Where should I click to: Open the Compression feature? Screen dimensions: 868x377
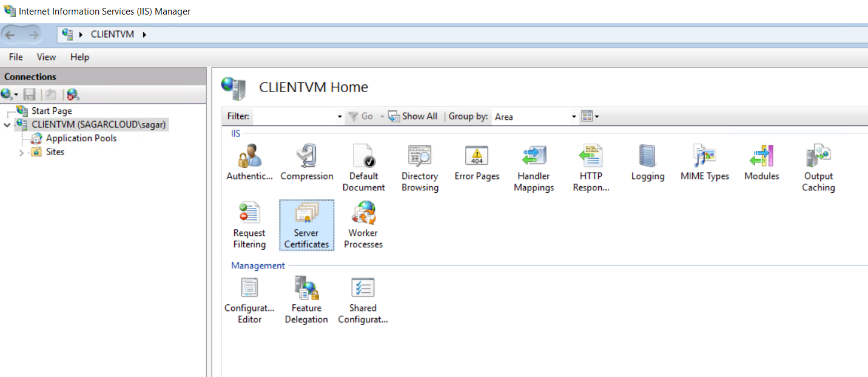point(307,162)
